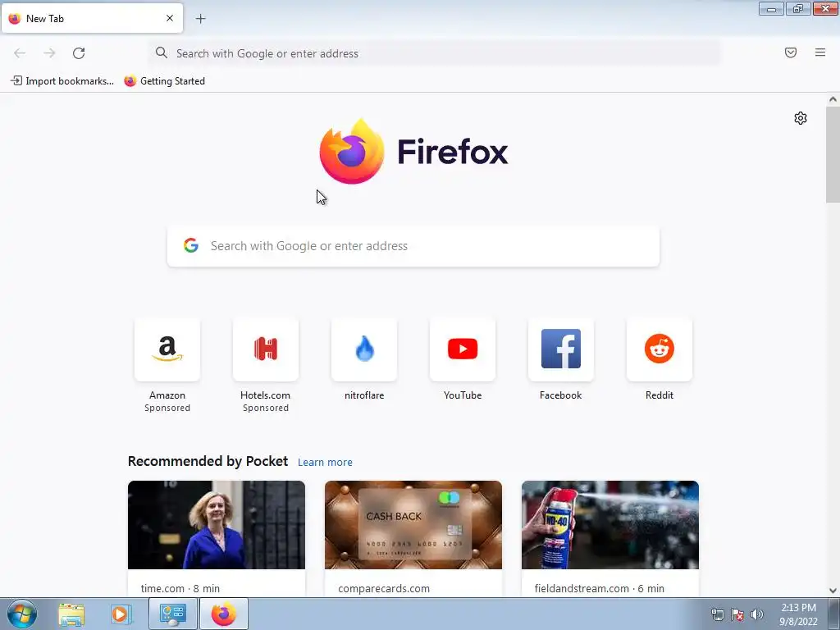
Task: Open the Facebook shortcut tile
Action: coord(561,349)
